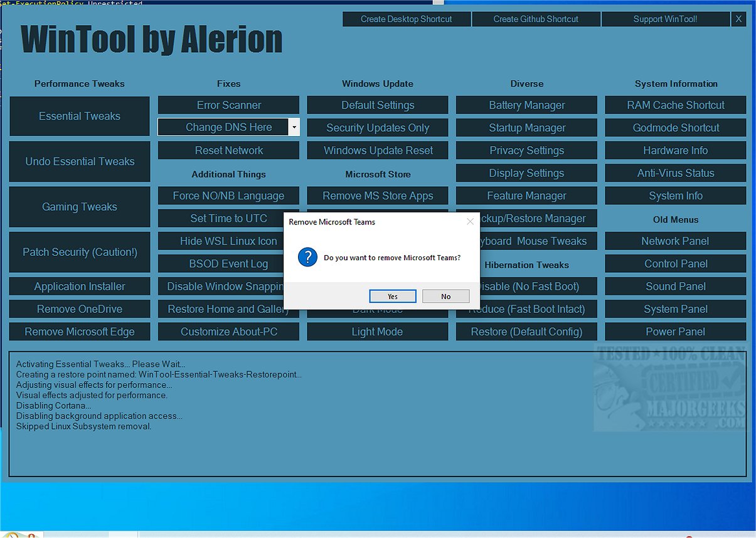Image resolution: width=756 pixels, height=538 pixels.
Task: Launch the Error Scanner
Action: [x=229, y=105]
